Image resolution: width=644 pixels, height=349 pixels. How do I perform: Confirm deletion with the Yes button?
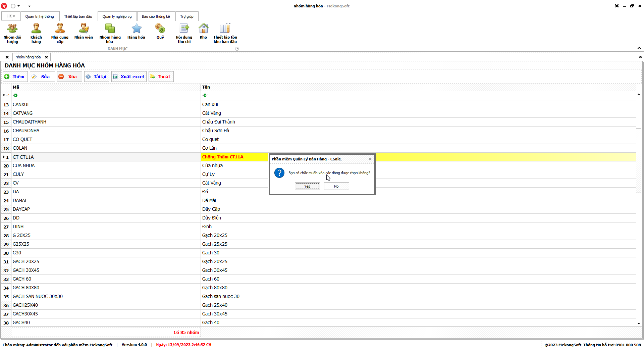[307, 186]
